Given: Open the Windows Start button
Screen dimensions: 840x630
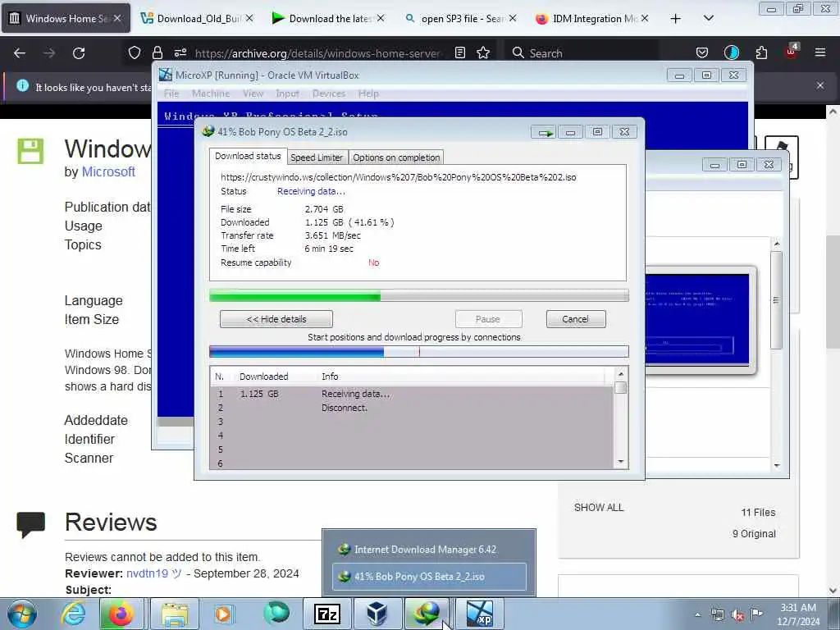Looking at the screenshot, I should [22, 614].
